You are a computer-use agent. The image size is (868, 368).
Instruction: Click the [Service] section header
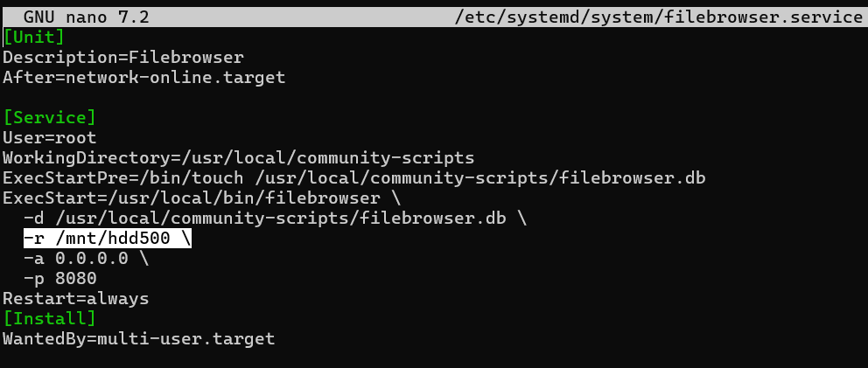[49, 117]
